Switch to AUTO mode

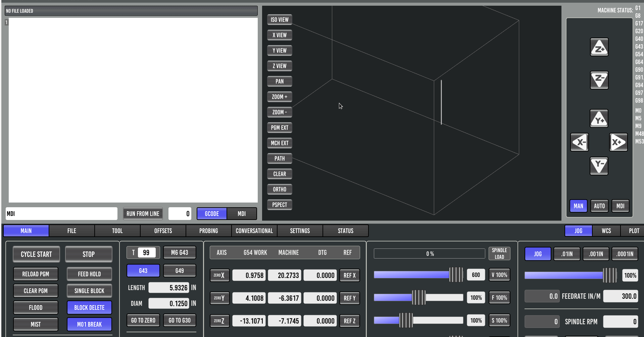coord(599,206)
